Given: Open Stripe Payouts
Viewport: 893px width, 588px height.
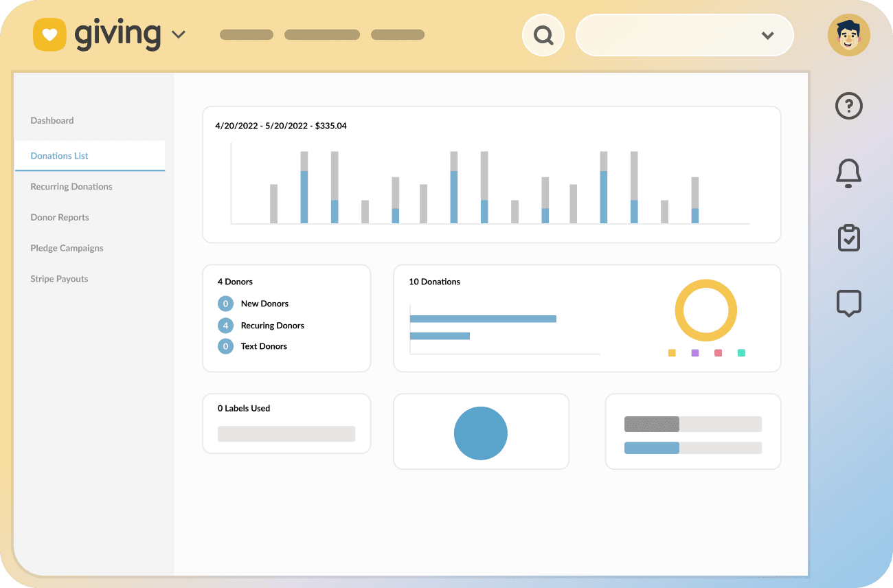Looking at the screenshot, I should click(59, 278).
